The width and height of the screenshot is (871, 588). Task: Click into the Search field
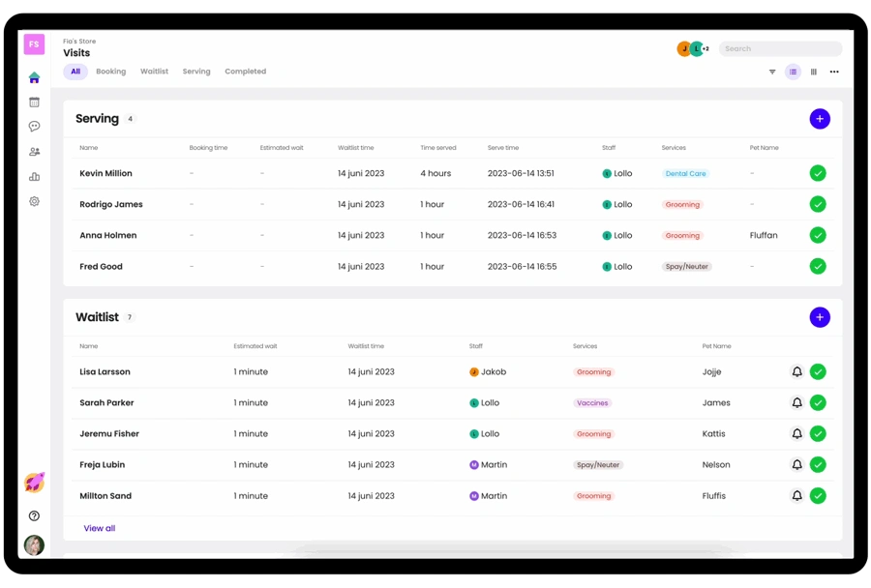(x=780, y=49)
